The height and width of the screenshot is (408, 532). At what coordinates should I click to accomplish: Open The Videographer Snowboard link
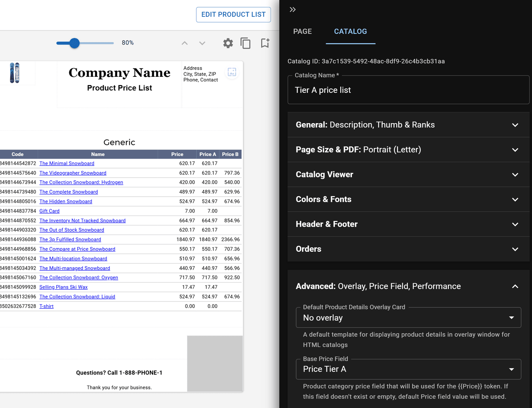[73, 173]
